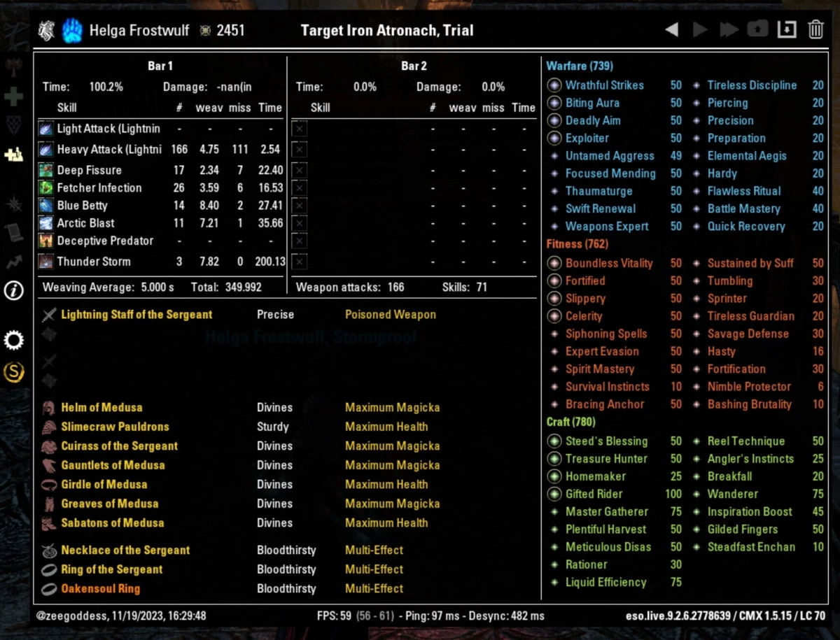Click the folder icon with upward arrow
Viewport: 840px width, 640px height.
[x=757, y=30]
